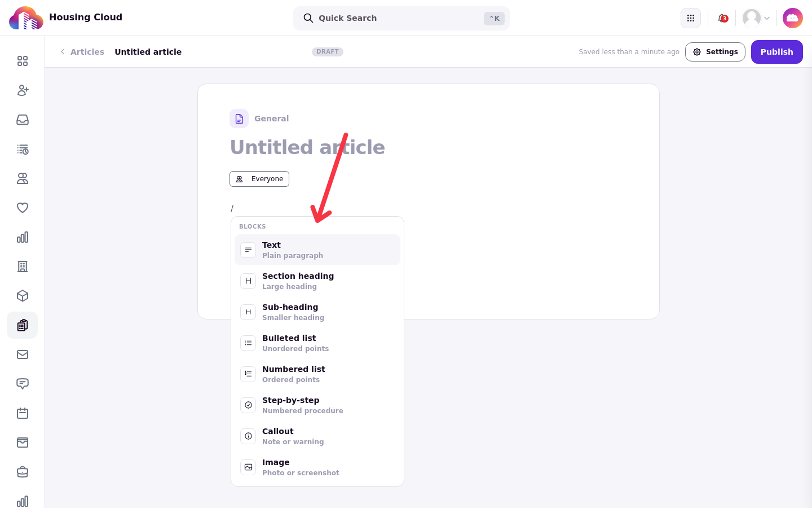Expand the user profile avatar dropdown

(756, 18)
